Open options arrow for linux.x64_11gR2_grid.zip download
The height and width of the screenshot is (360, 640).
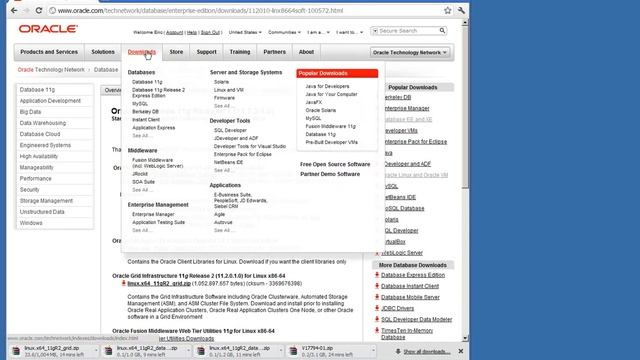click(x=96, y=350)
